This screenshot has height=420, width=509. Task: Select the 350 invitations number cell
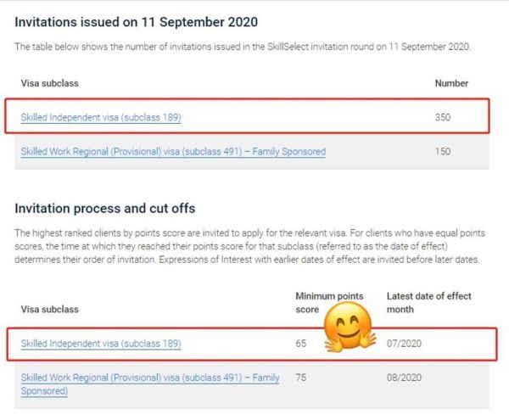(442, 117)
